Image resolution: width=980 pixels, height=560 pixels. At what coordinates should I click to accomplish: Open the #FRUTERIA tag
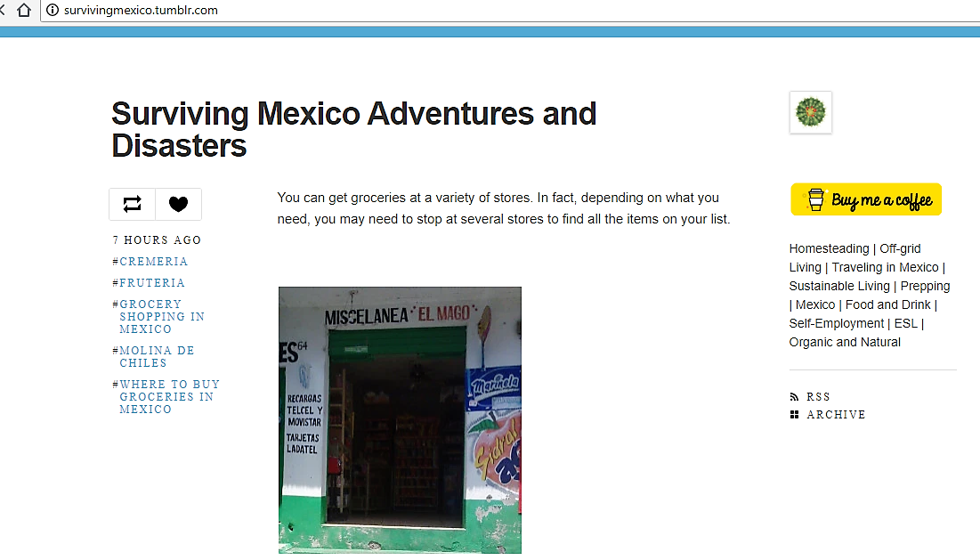click(x=152, y=283)
